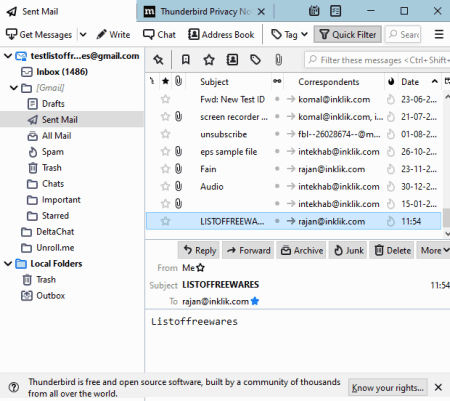Toggle star on Fwd: New Test ID message
This screenshot has height=401, width=450.
click(x=165, y=99)
